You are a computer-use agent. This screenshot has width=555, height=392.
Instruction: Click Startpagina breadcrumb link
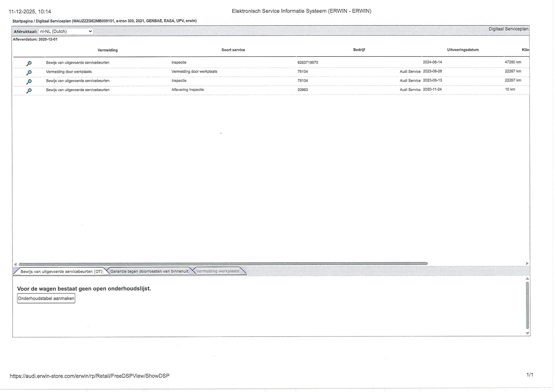coord(22,21)
